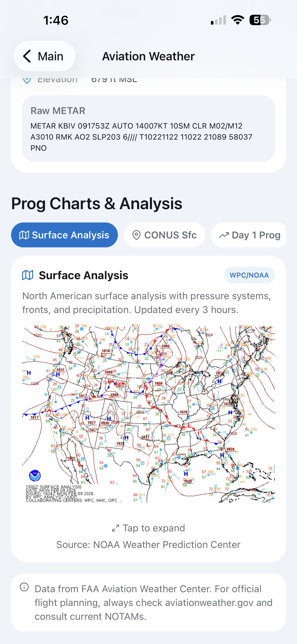The image size is (297, 644).
Task: Tap the Day 1 Prog trend arrow icon
Action: click(x=224, y=235)
